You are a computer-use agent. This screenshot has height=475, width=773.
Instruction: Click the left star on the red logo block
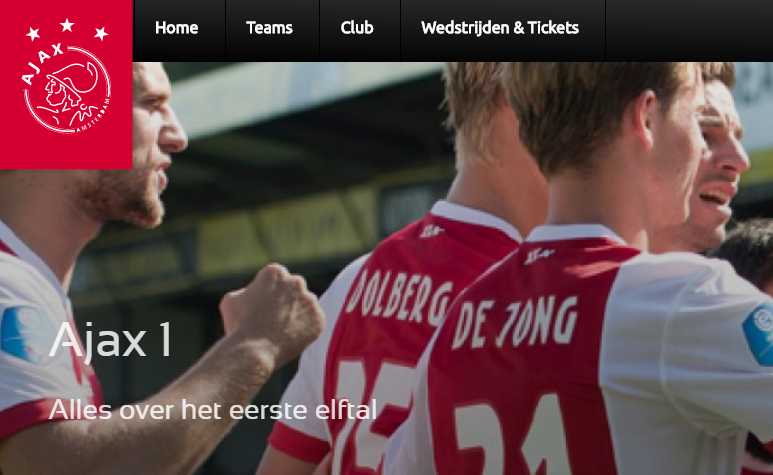[x=33, y=34]
